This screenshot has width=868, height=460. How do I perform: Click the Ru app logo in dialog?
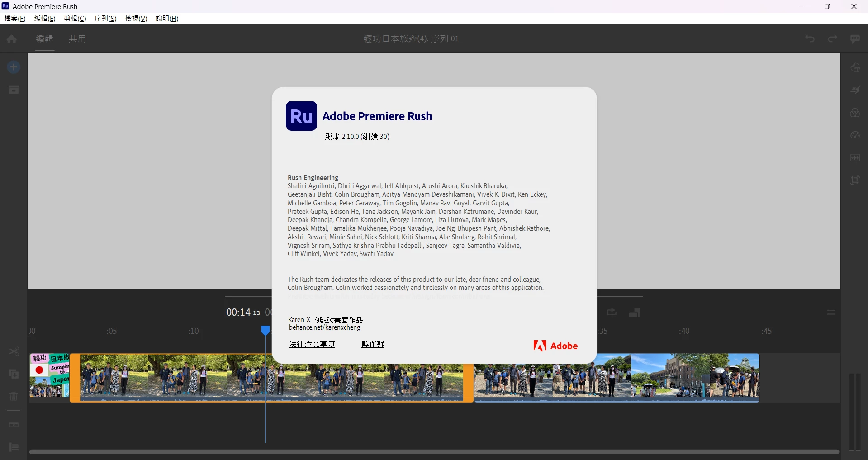pyautogui.click(x=301, y=116)
